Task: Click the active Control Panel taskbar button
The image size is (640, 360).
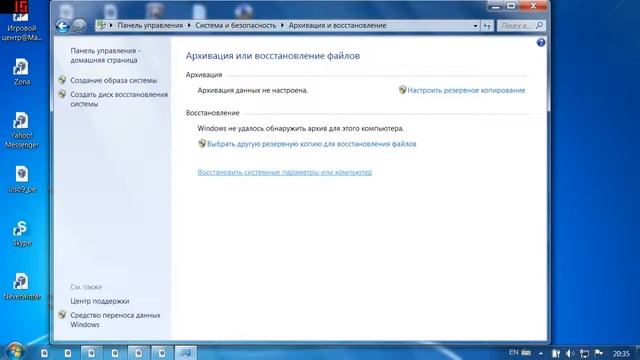Action: (x=186, y=353)
